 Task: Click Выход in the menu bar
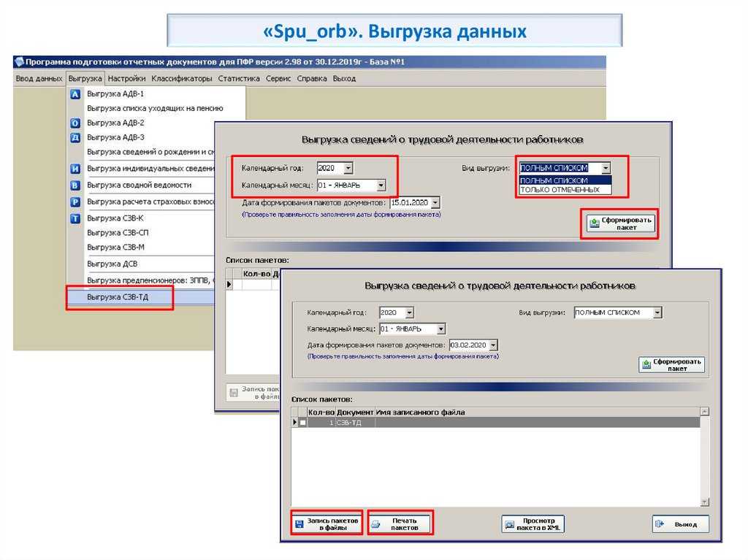tap(345, 79)
